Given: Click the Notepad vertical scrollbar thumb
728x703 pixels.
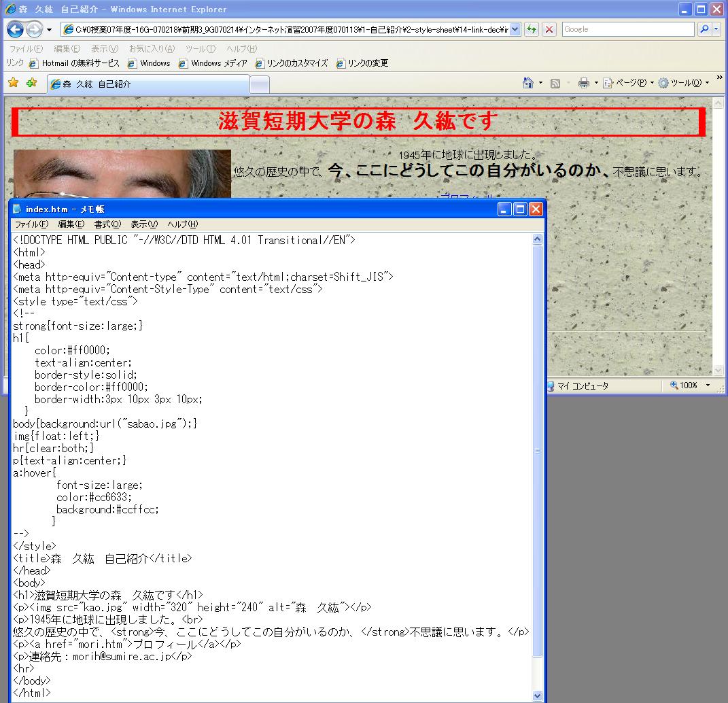Looking at the screenshot, I should click(x=537, y=450).
